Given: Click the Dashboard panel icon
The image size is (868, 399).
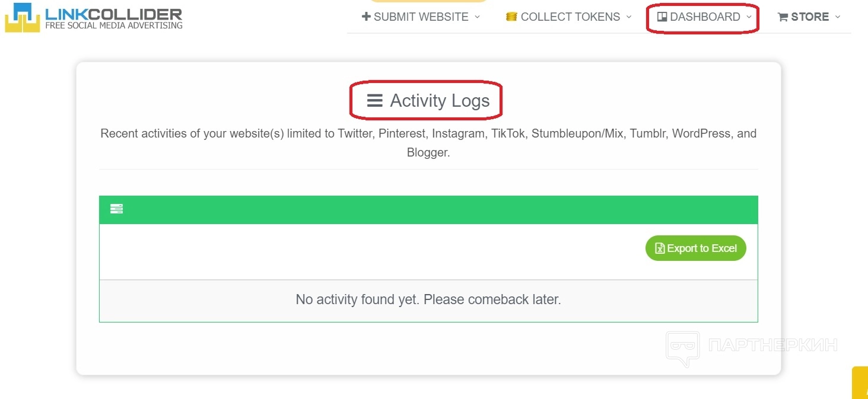Looking at the screenshot, I should (x=662, y=17).
